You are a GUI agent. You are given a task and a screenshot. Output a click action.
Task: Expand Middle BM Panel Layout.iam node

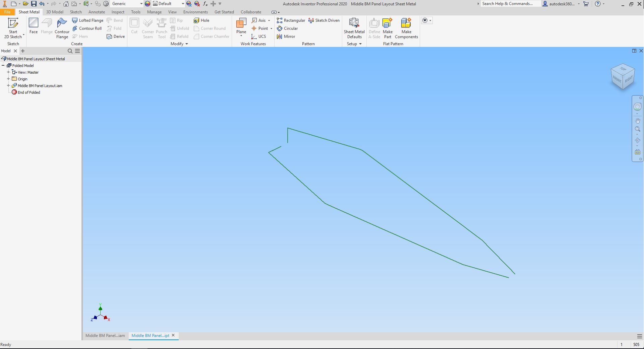pyautogui.click(x=8, y=86)
